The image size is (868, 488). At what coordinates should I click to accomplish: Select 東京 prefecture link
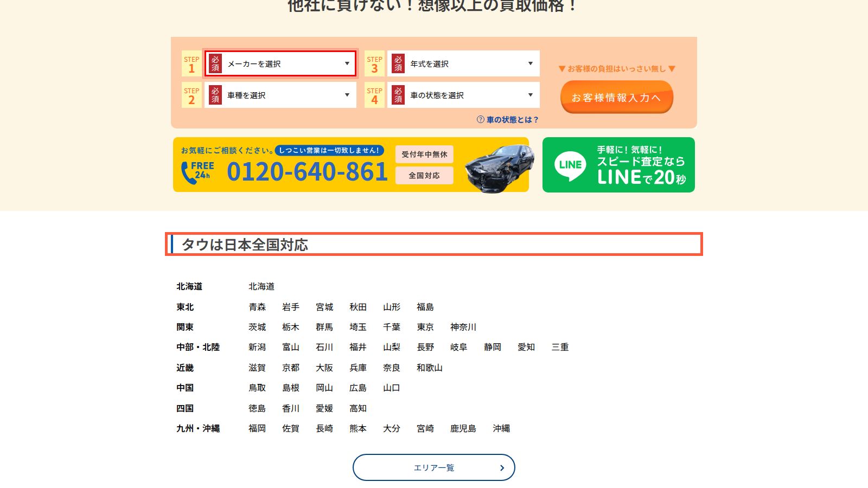click(425, 327)
